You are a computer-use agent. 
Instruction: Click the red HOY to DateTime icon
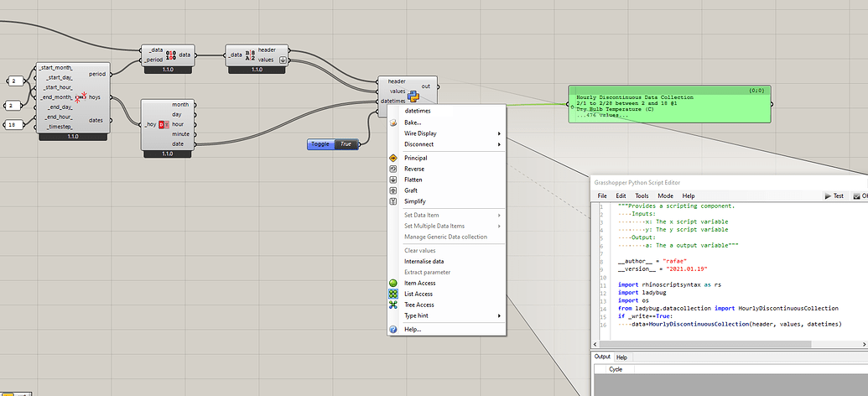click(x=164, y=125)
